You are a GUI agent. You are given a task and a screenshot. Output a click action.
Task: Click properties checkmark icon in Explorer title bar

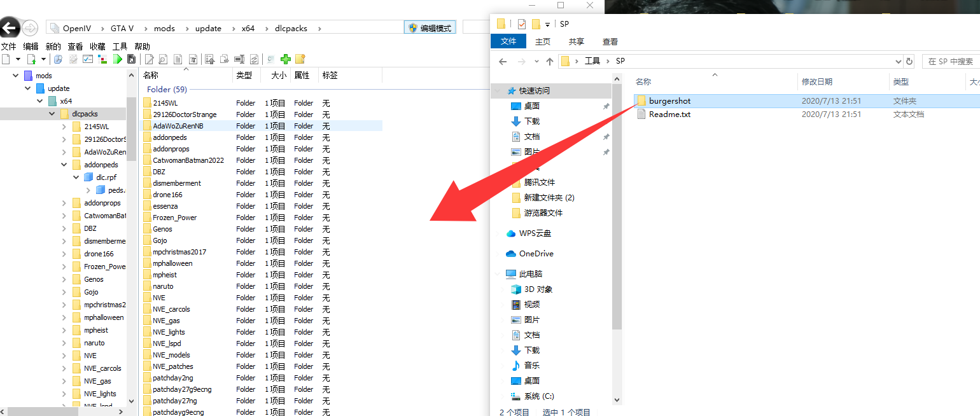522,24
